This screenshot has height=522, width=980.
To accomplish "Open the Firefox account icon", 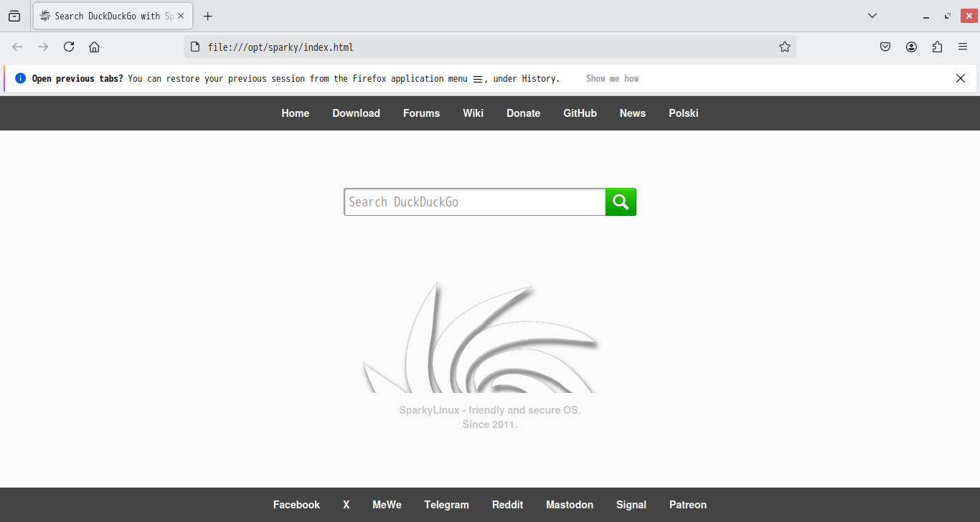I will click(911, 47).
